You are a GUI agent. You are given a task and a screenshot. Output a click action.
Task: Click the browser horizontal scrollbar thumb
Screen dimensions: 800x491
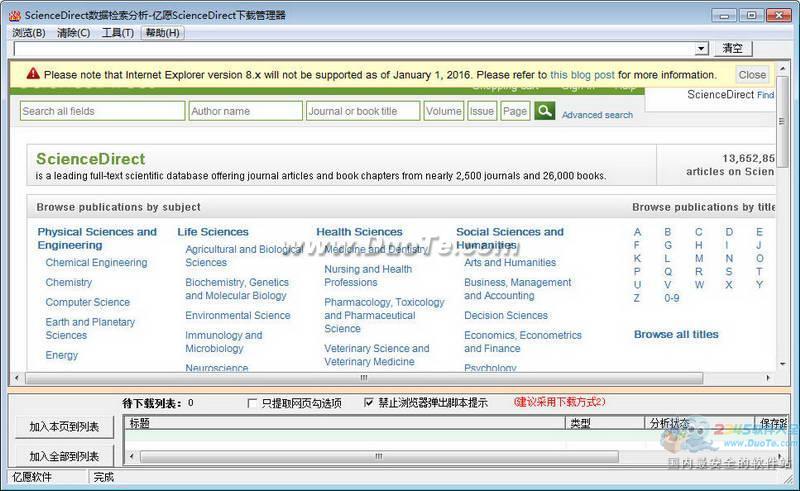[x=364, y=378]
